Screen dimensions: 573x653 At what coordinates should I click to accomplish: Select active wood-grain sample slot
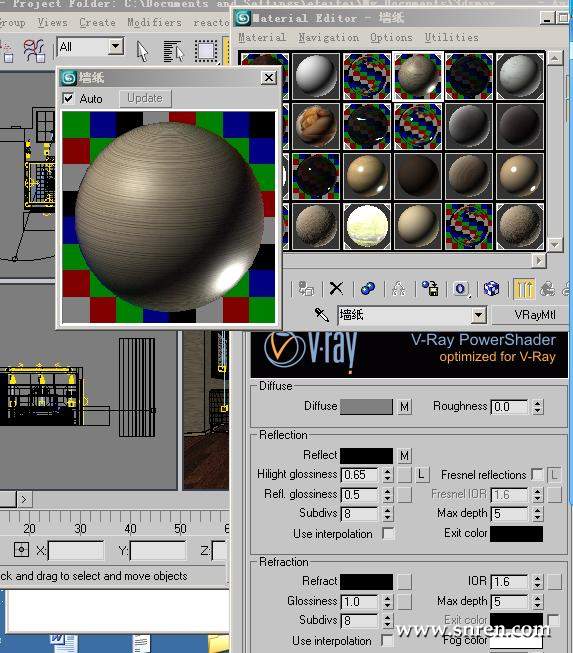point(418,76)
